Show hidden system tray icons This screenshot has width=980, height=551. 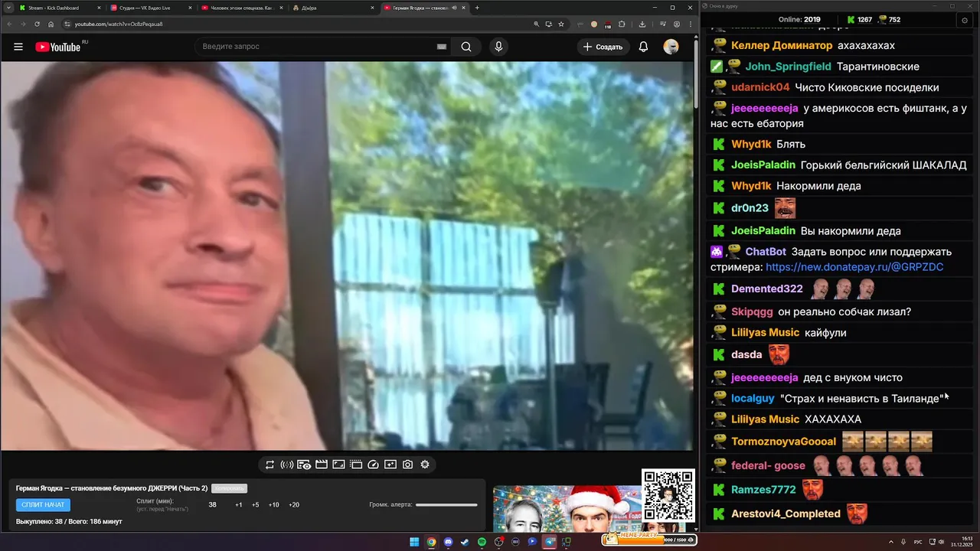pyautogui.click(x=891, y=542)
